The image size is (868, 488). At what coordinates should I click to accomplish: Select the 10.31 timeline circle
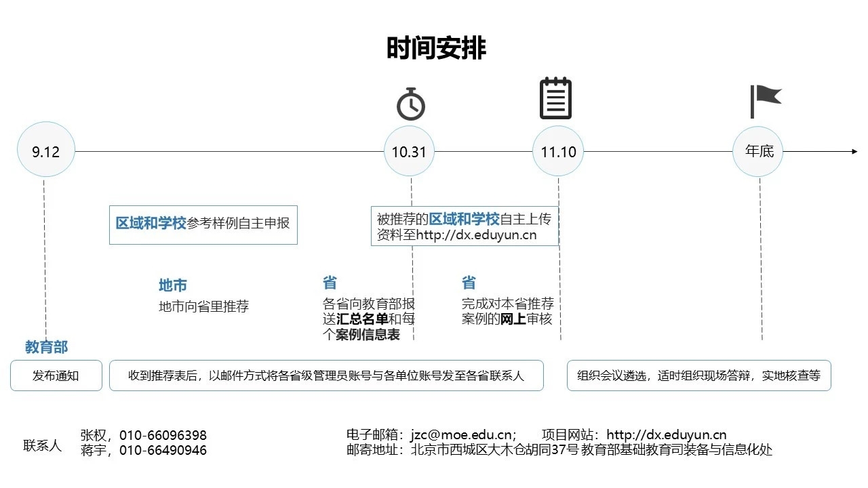409,151
